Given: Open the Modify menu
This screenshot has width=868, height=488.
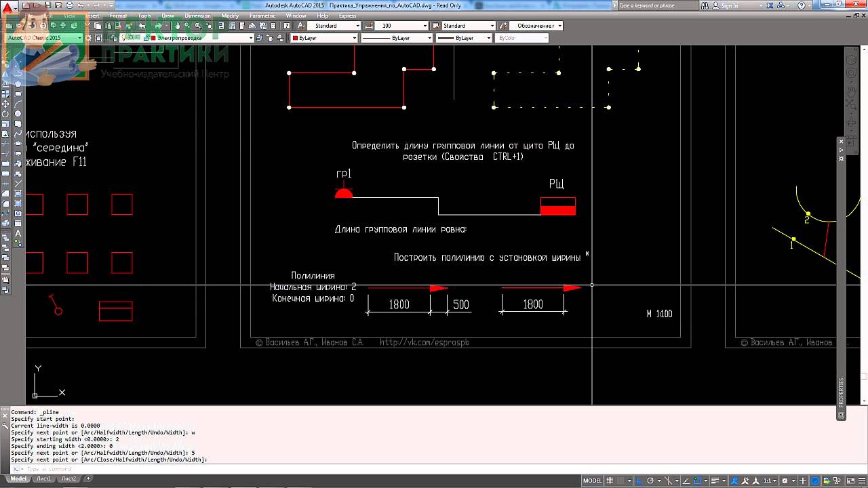Looking at the screenshot, I should pyautogui.click(x=230, y=16).
